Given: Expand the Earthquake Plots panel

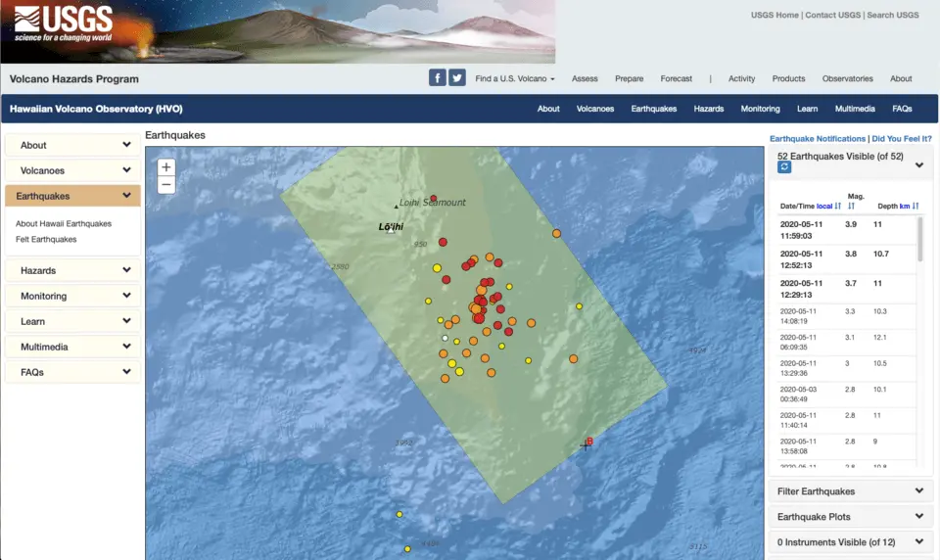Looking at the screenshot, I should 848,517.
